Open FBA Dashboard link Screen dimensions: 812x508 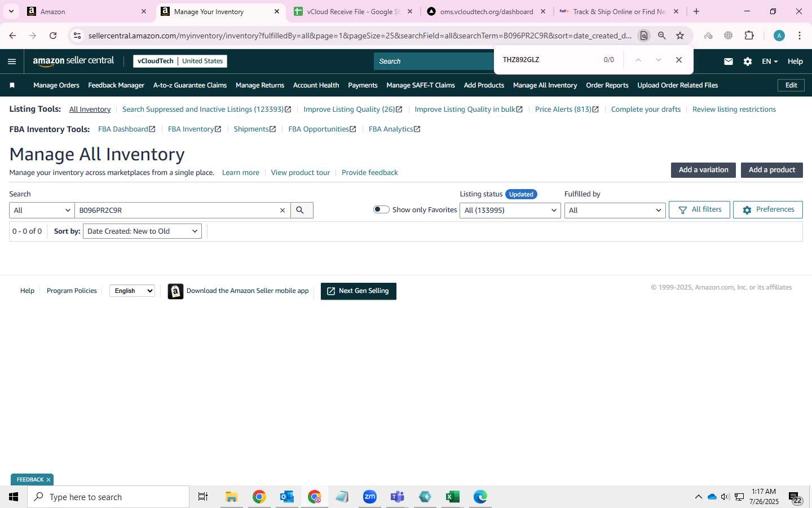(126, 129)
